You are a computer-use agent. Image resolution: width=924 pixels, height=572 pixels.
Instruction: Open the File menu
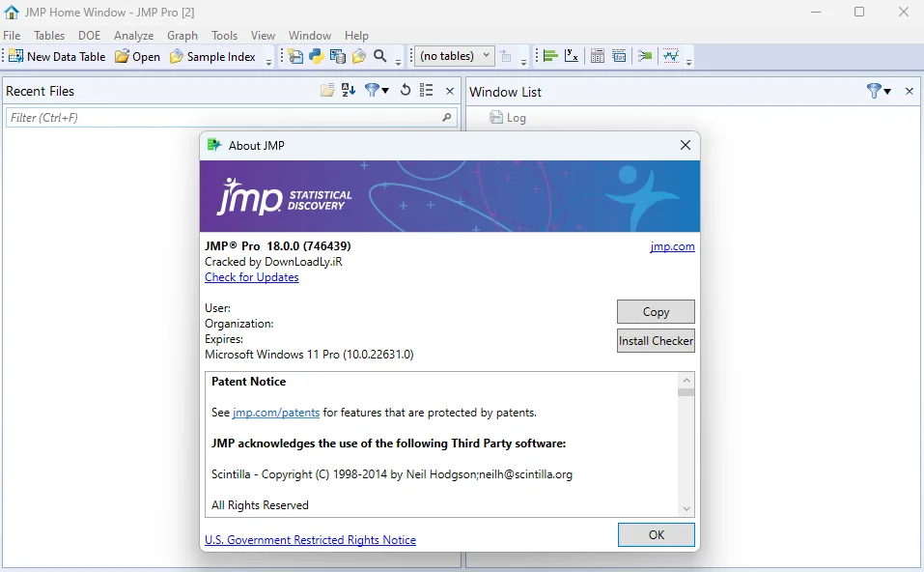pos(12,36)
